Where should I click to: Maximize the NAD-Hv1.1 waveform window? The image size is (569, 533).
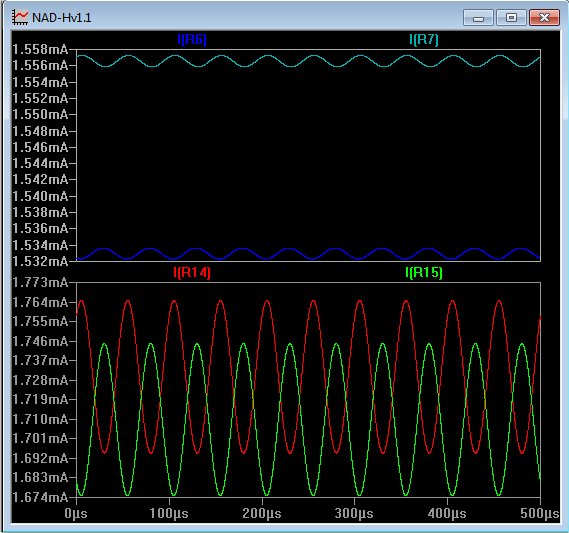point(511,17)
